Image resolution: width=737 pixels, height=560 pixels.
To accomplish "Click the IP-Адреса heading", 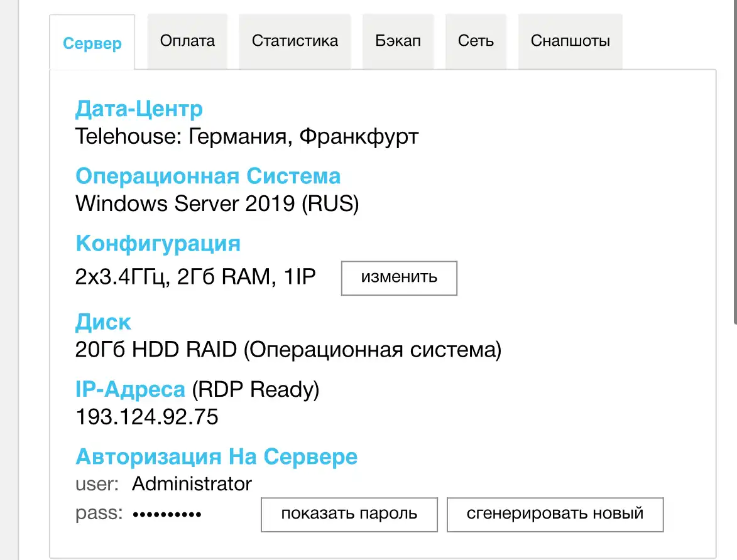I will (130, 390).
